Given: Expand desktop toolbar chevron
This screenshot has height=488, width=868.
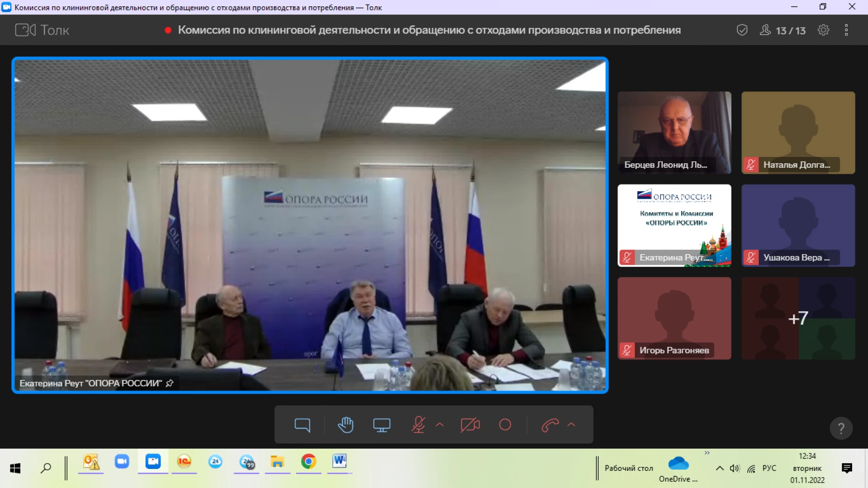Looking at the screenshot, I should [x=707, y=453].
